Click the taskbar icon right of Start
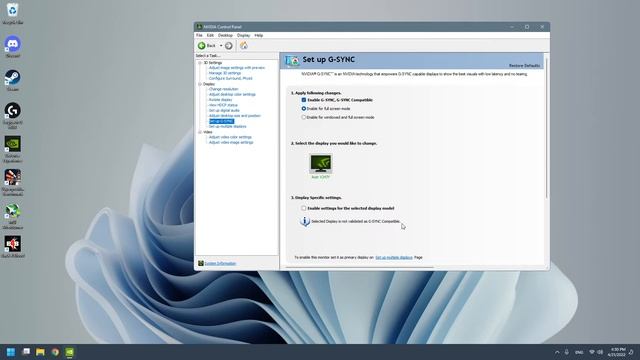 [26, 352]
